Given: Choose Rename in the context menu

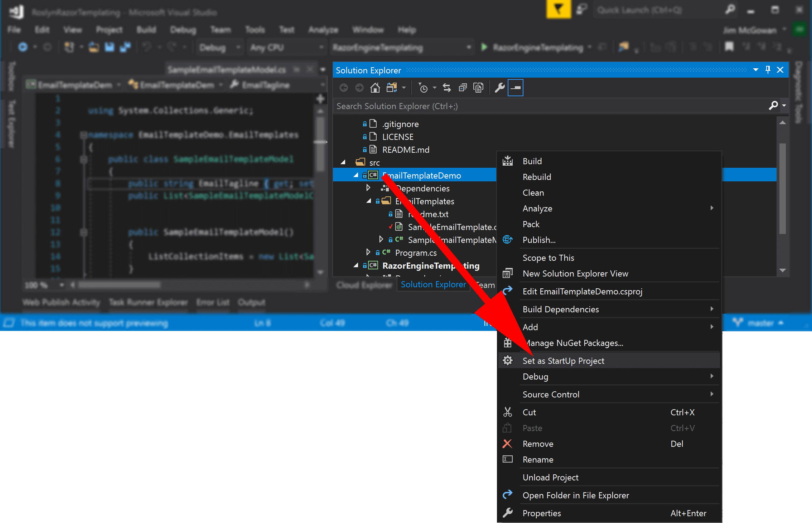Looking at the screenshot, I should point(609,460).
